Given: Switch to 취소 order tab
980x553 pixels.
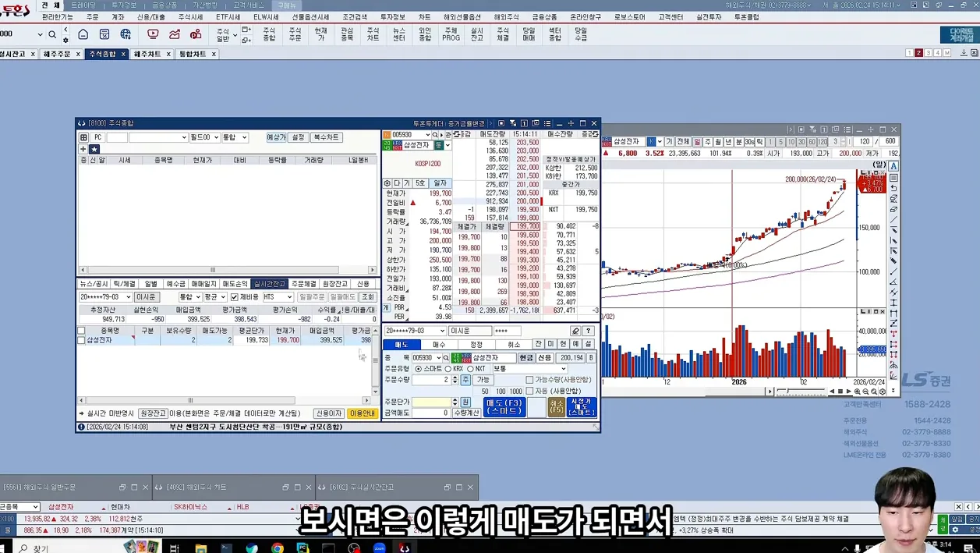Looking at the screenshot, I should click(x=514, y=344).
